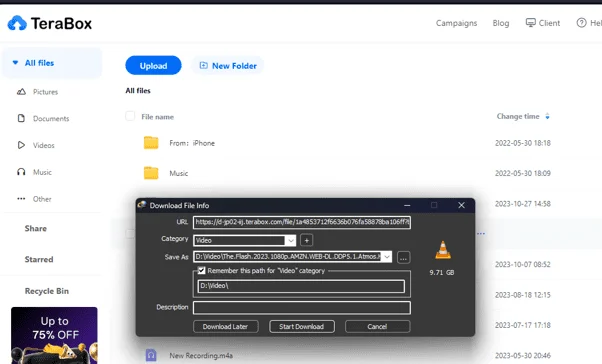Click the Download File Info app icon
This screenshot has width=602, height=364.
tap(142, 205)
